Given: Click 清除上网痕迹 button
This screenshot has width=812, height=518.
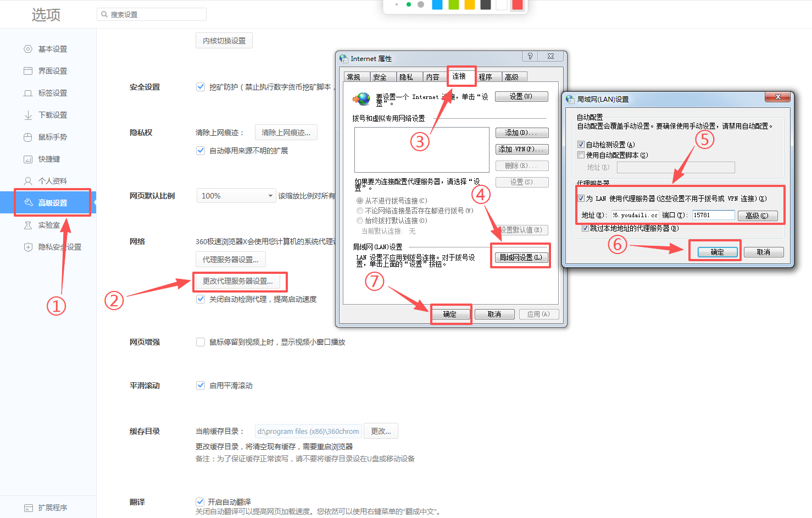Looking at the screenshot, I should coord(286,132).
